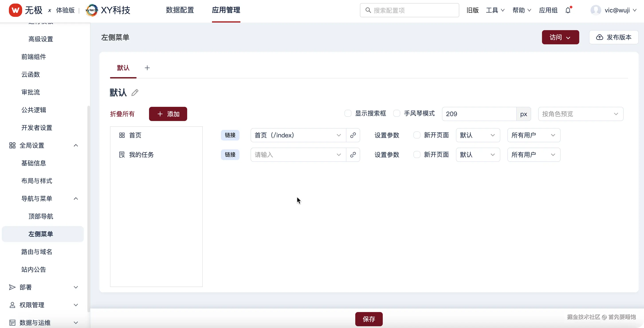Click the 添加 button

[168, 114]
